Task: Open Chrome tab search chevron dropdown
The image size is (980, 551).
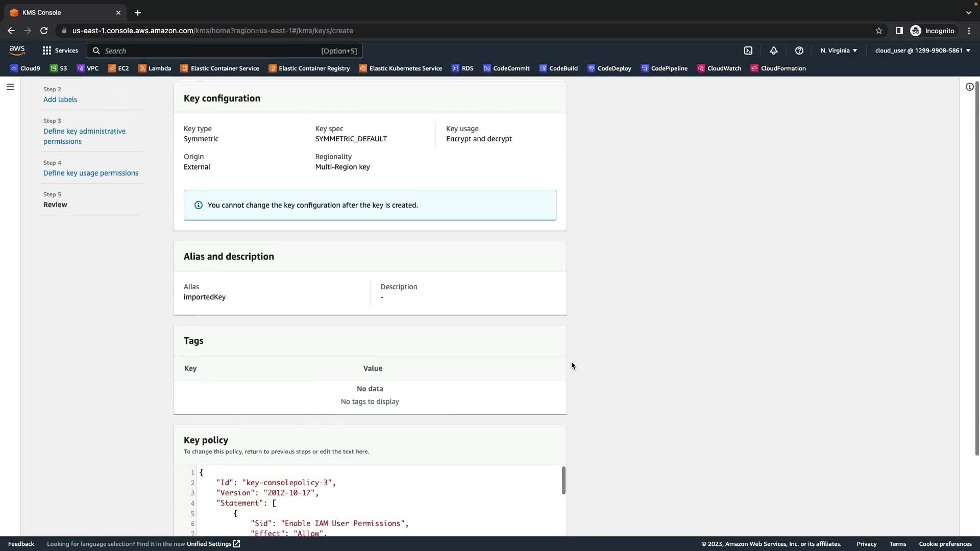Action: point(968,12)
